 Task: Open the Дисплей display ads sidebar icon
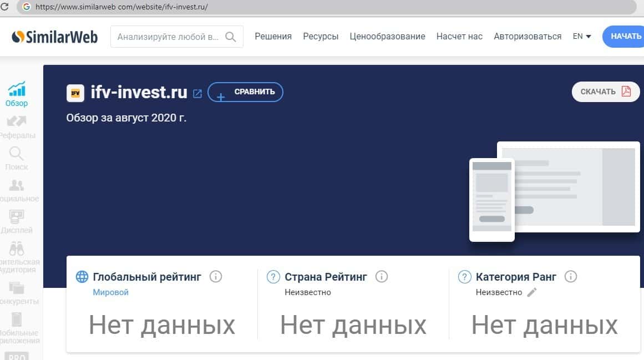point(17,217)
